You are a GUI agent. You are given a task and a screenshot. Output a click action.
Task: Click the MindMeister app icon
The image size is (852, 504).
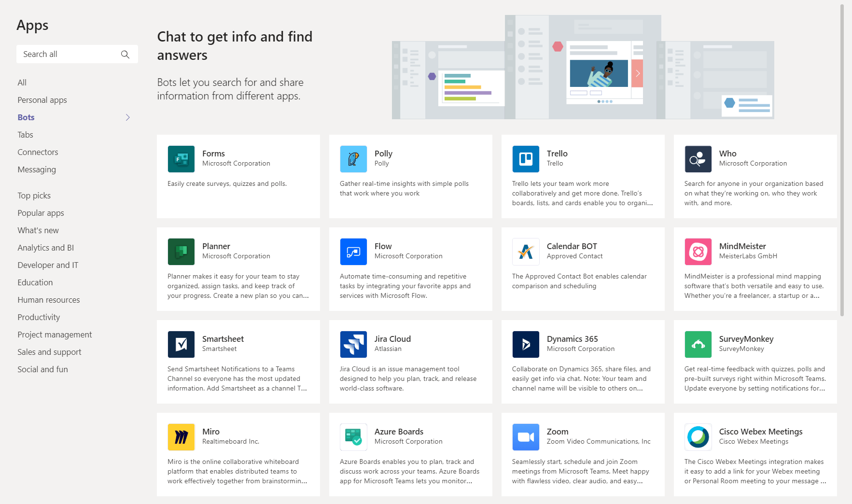click(698, 252)
